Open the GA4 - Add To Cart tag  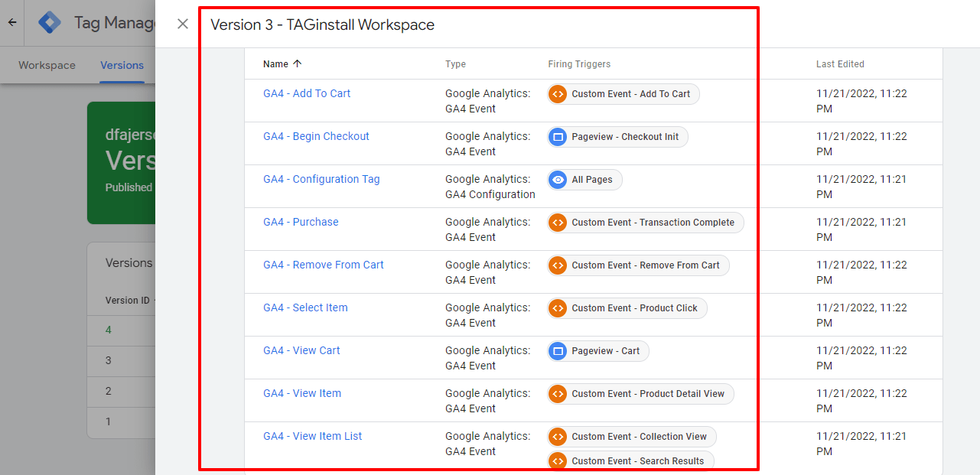307,93
